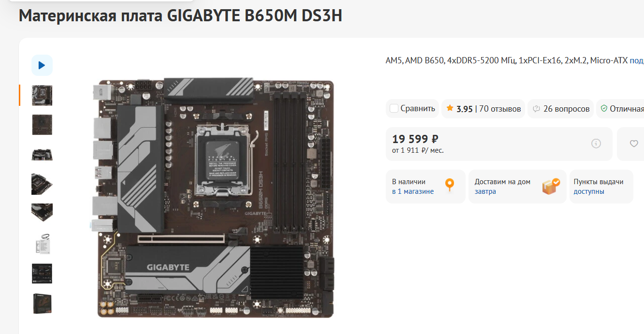Image resolution: width=644 pixels, height=334 pixels.
Task: Enable the Сравнить compare checkbox
Action: (394, 108)
